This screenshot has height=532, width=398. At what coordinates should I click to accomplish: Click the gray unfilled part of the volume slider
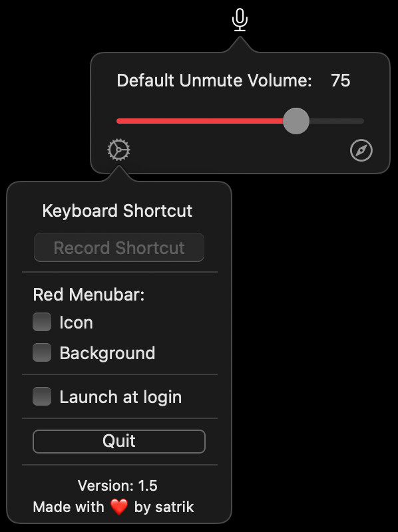click(x=337, y=121)
